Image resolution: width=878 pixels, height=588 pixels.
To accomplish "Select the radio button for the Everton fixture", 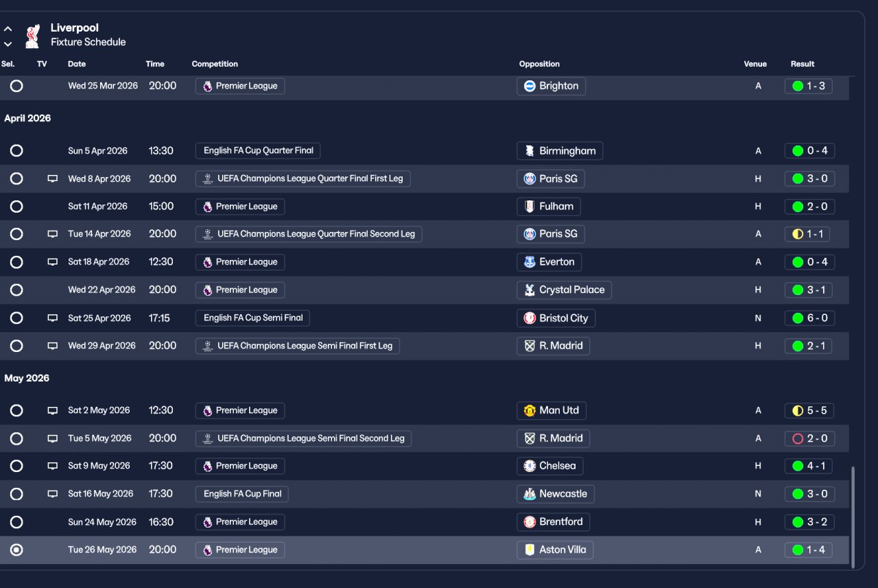I will click(16, 262).
